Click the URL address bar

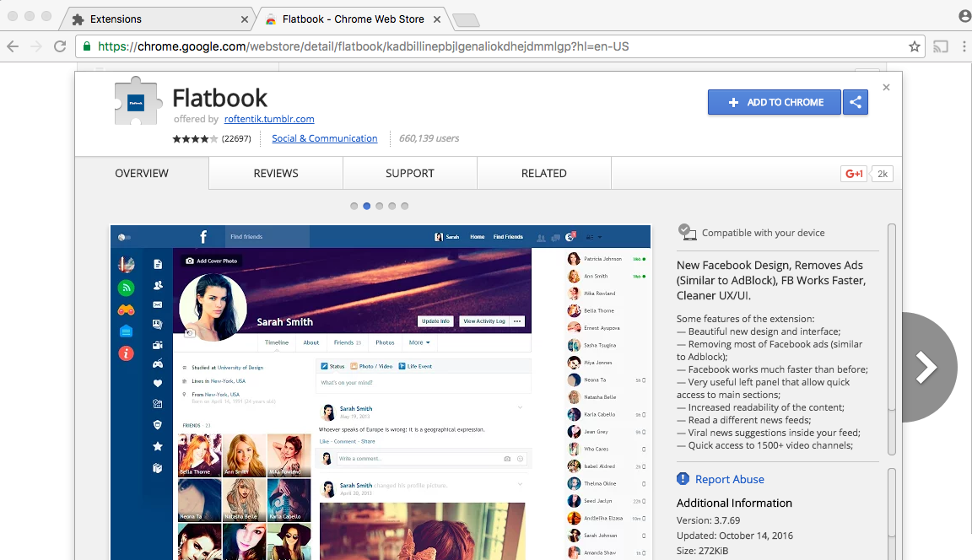(x=501, y=46)
